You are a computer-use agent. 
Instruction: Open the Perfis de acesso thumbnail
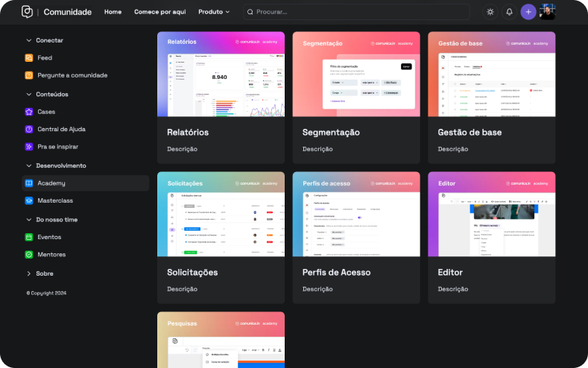click(x=356, y=215)
